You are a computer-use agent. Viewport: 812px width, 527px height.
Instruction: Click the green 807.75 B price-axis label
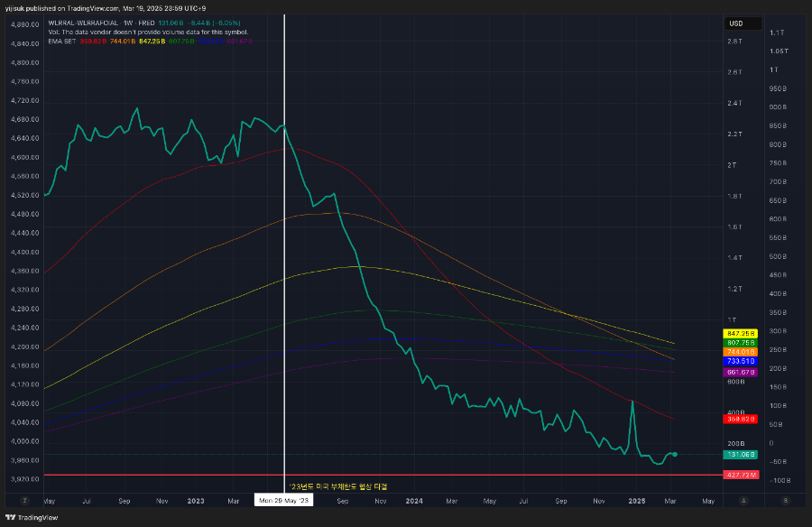click(741, 343)
